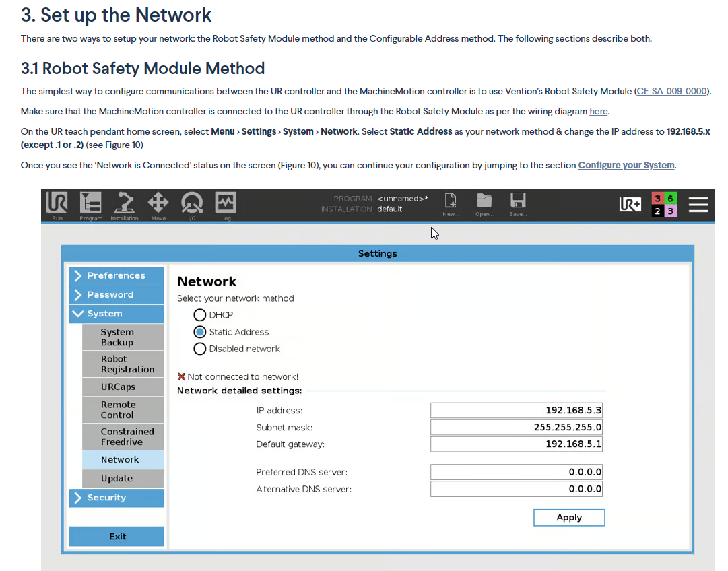The width and height of the screenshot is (728, 571).
Task: Click the red X network status icon
Action: [182, 376]
